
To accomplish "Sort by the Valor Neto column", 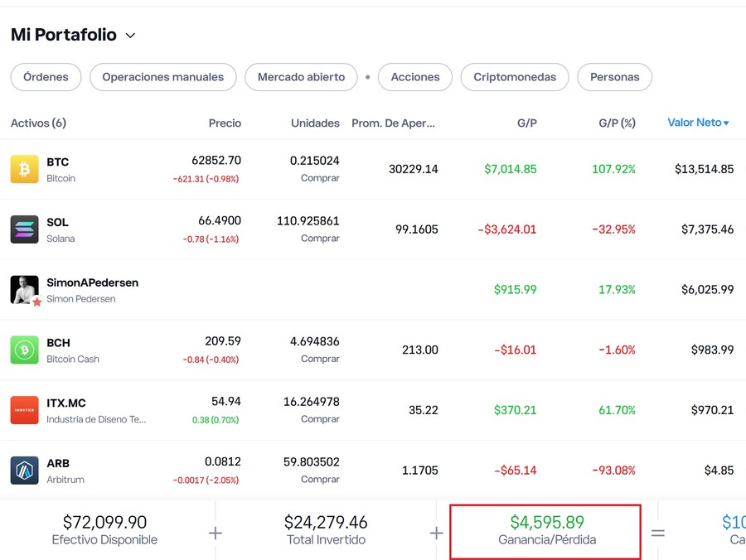I will point(698,123).
